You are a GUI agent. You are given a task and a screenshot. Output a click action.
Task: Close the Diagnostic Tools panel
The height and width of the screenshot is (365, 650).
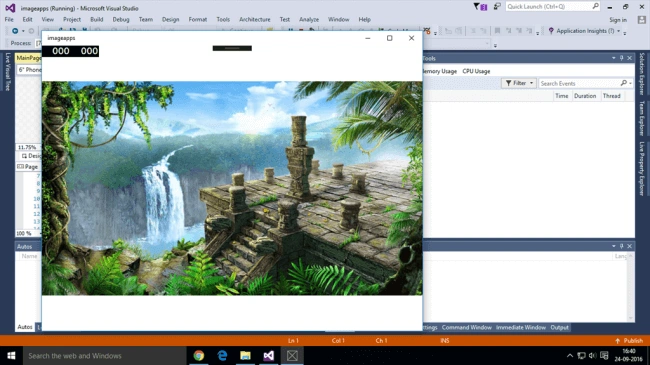[x=629, y=58]
